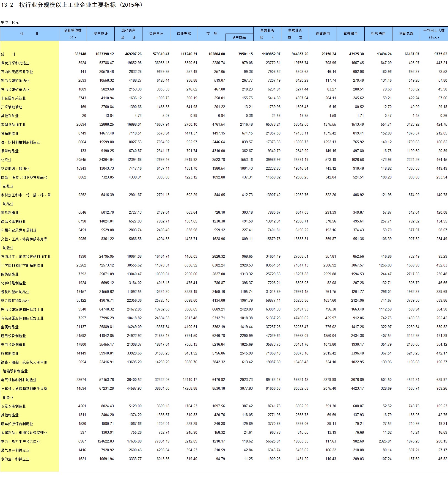Click automobile profit value 6243.25
Image resolution: width=448 pixels, height=481 pixels.
point(413,353)
